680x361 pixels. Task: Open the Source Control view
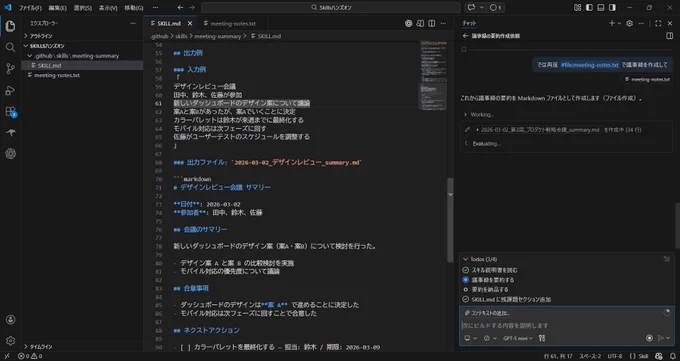[10, 69]
